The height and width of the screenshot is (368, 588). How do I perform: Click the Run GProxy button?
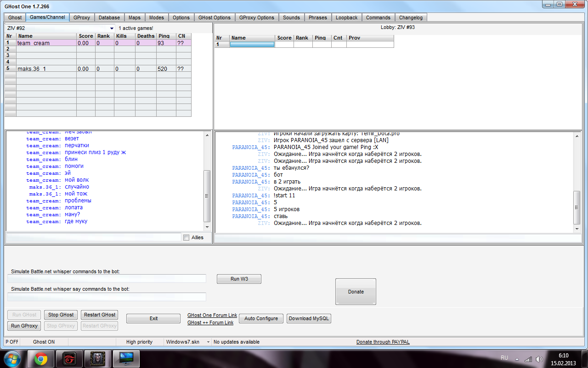pyautogui.click(x=24, y=326)
